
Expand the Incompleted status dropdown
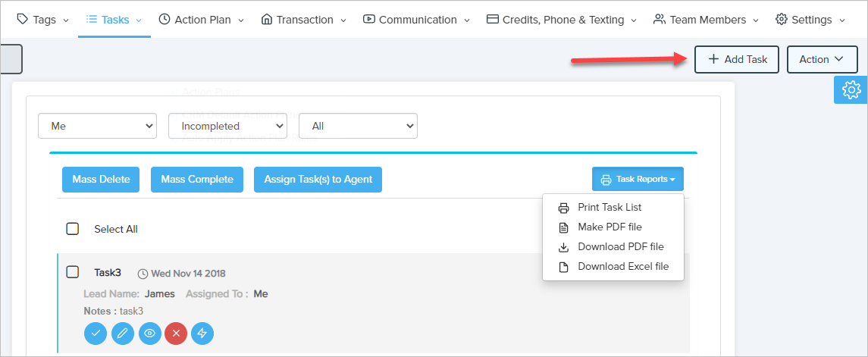tap(227, 127)
